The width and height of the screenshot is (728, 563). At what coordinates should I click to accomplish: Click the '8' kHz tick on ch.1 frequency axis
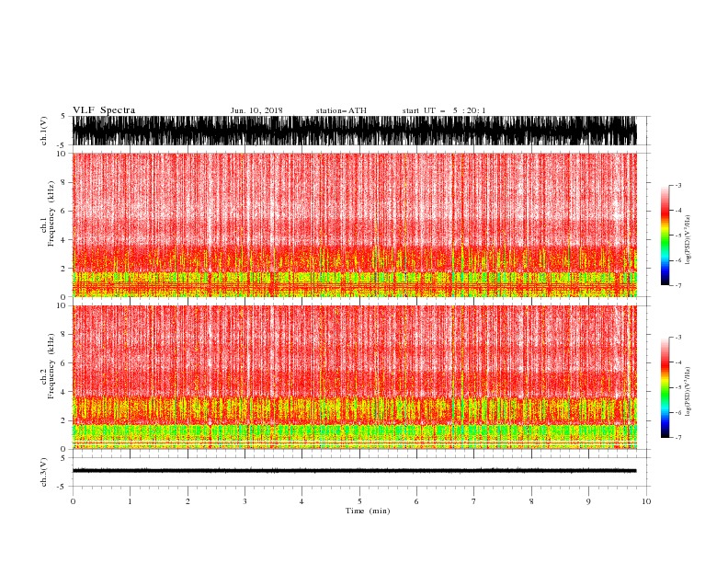pyautogui.click(x=63, y=182)
